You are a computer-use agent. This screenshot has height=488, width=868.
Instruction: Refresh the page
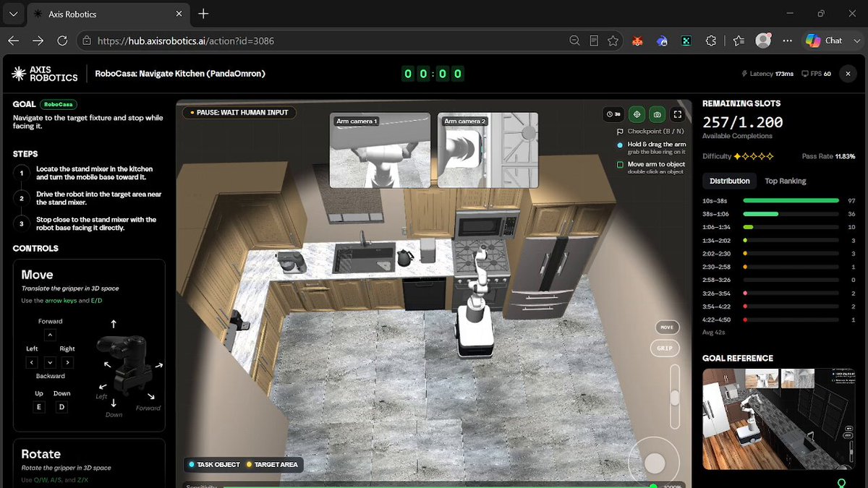click(63, 40)
